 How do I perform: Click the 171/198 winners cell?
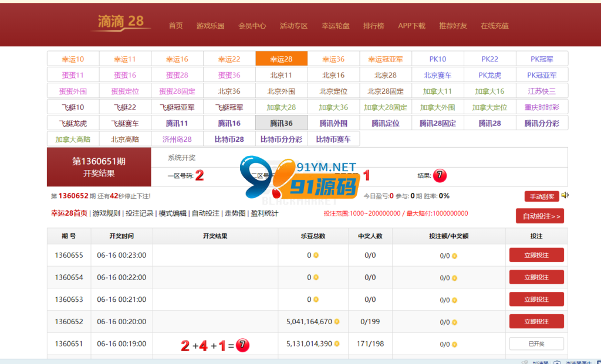pos(370,343)
